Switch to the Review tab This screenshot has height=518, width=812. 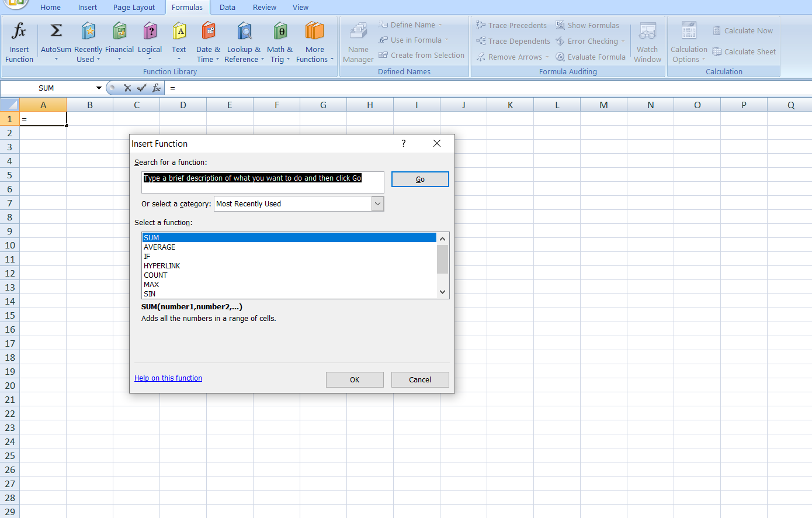tap(265, 7)
